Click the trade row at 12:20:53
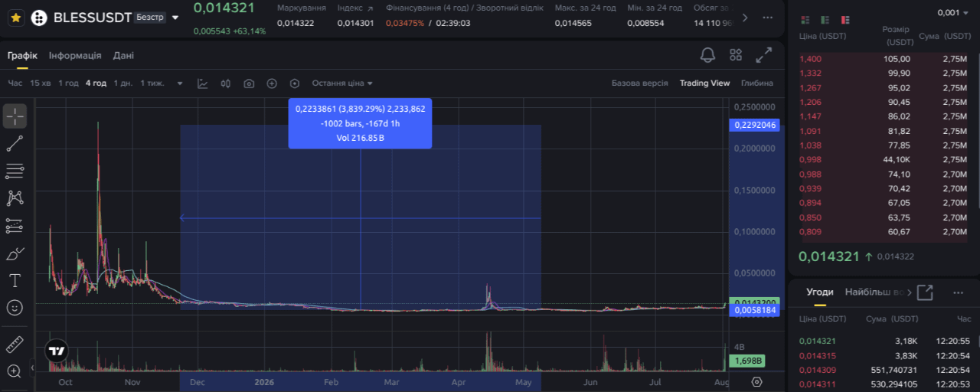The height and width of the screenshot is (392, 980). (x=884, y=384)
